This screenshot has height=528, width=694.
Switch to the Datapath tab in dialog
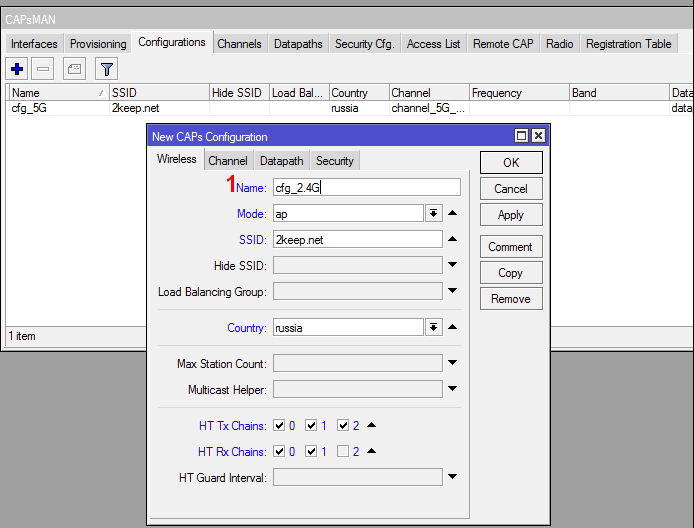coord(281,161)
